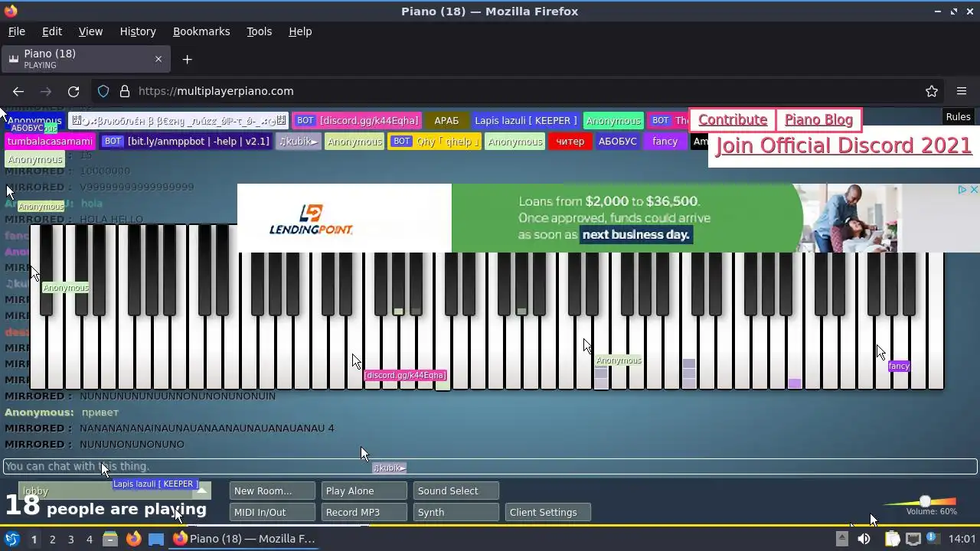980x551 pixels.
Task: Open the Bookmarks menu
Action: click(x=201, y=31)
